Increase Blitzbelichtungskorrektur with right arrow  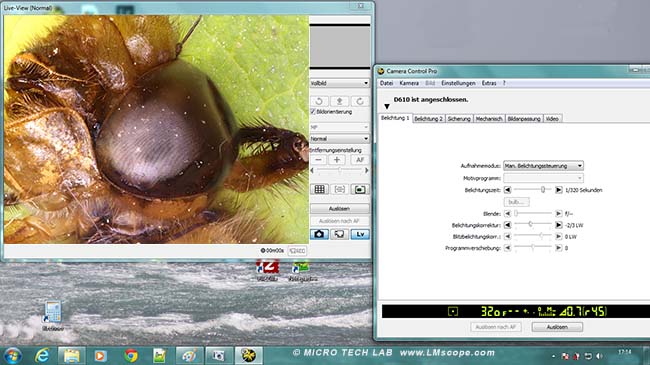coord(558,236)
